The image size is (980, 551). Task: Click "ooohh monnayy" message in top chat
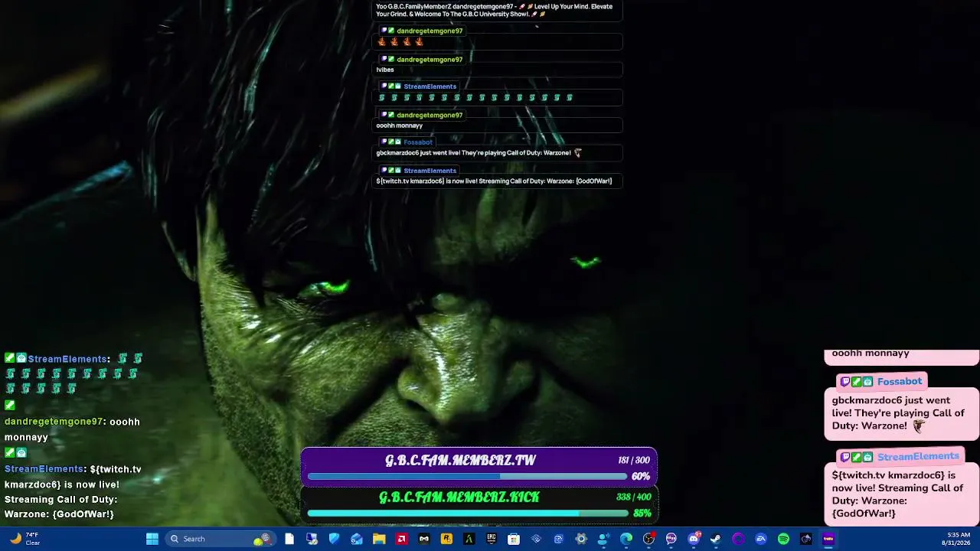399,126
